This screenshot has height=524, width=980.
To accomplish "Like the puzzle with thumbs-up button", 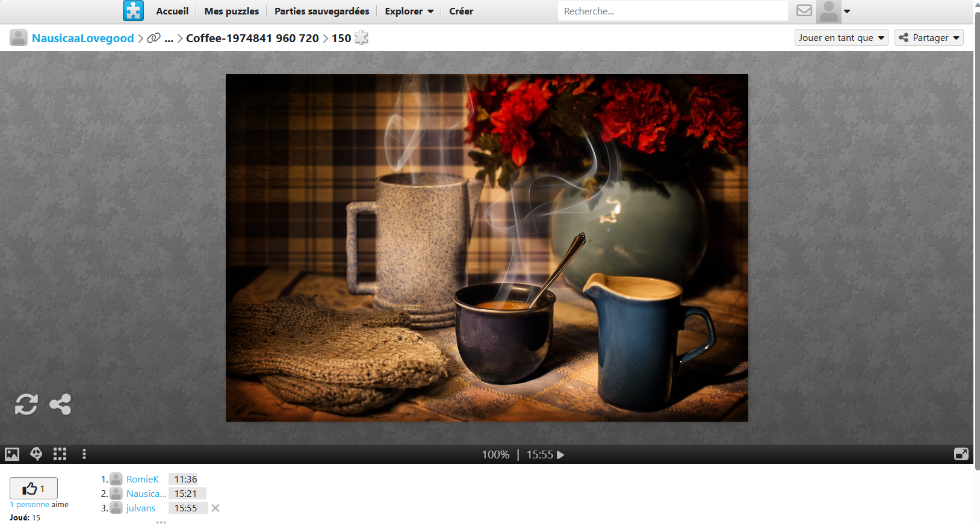I will click(34, 489).
